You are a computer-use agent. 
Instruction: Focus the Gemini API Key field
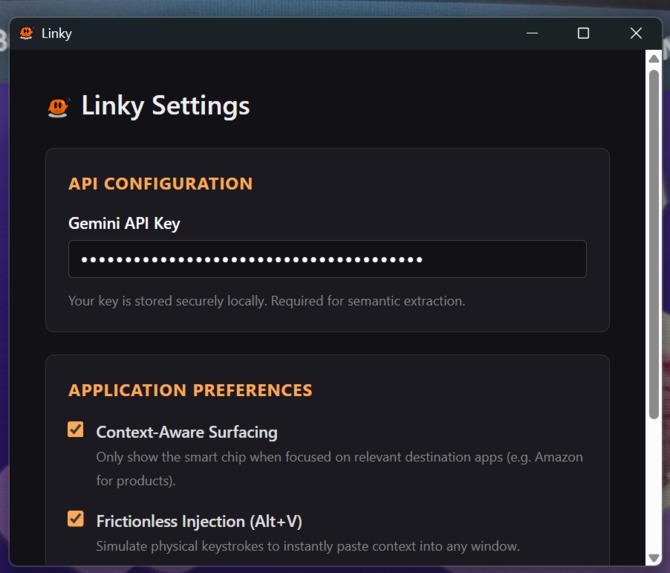click(327, 259)
